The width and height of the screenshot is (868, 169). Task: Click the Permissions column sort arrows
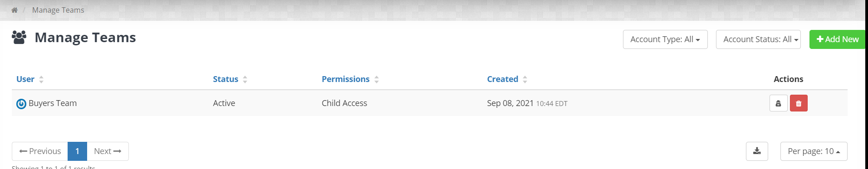(x=377, y=79)
